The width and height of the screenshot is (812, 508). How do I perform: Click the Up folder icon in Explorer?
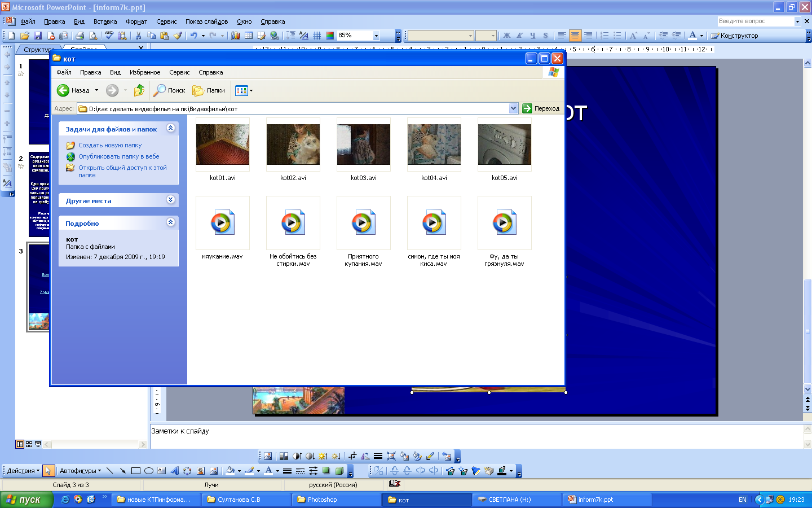139,90
